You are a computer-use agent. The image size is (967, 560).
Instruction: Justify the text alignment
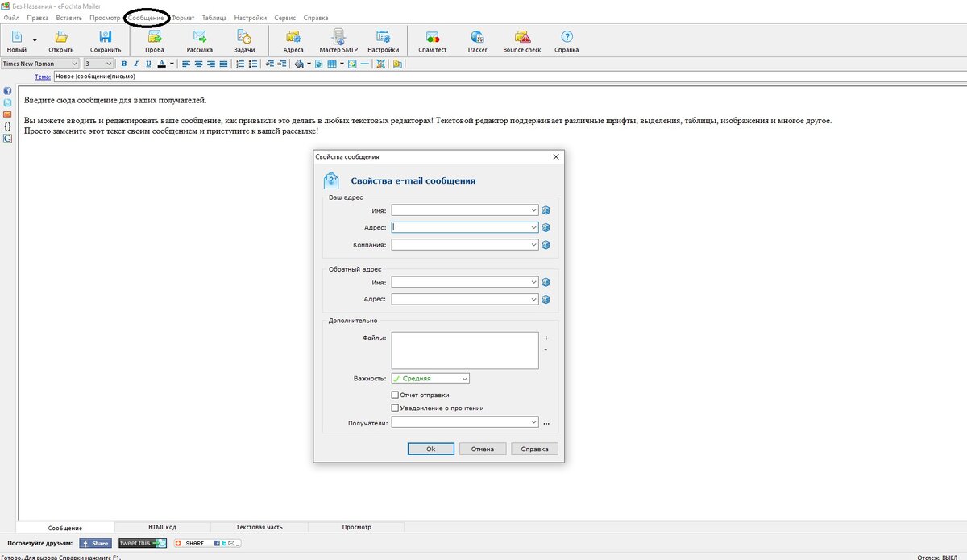[x=222, y=64]
